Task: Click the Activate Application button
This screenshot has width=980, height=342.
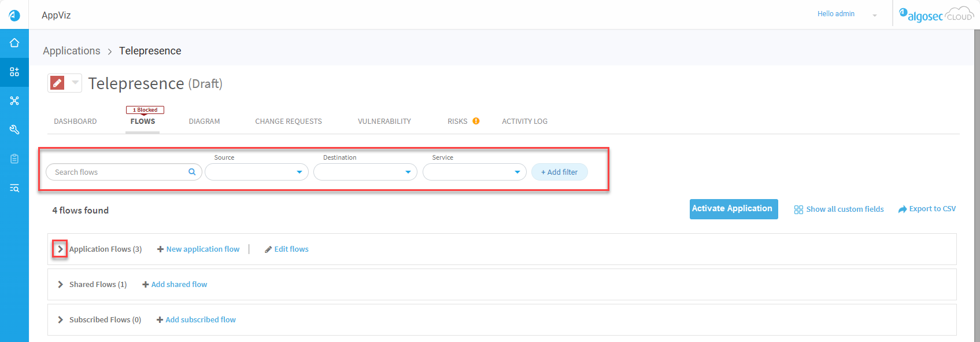Action: click(x=733, y=209)
